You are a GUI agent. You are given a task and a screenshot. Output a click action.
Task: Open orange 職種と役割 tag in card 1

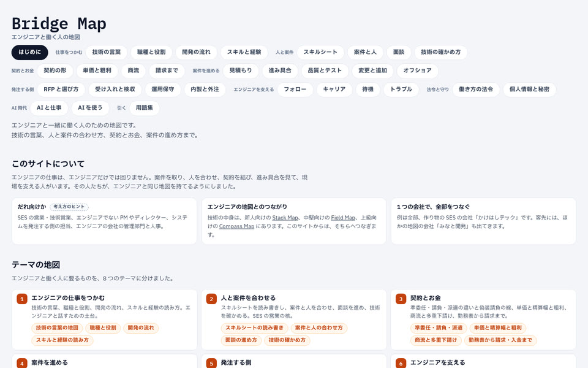[x=103, y=328]
